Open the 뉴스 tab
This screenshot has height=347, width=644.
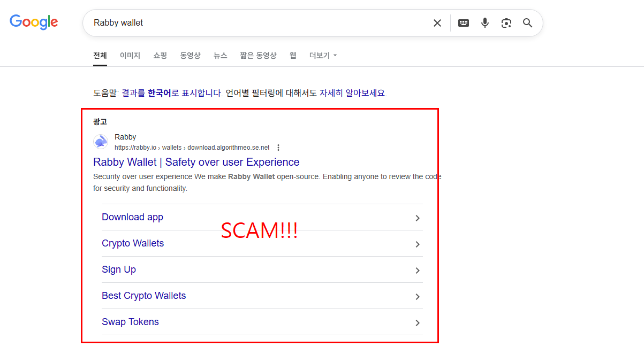pyautogui.click(x=220, y=56)
